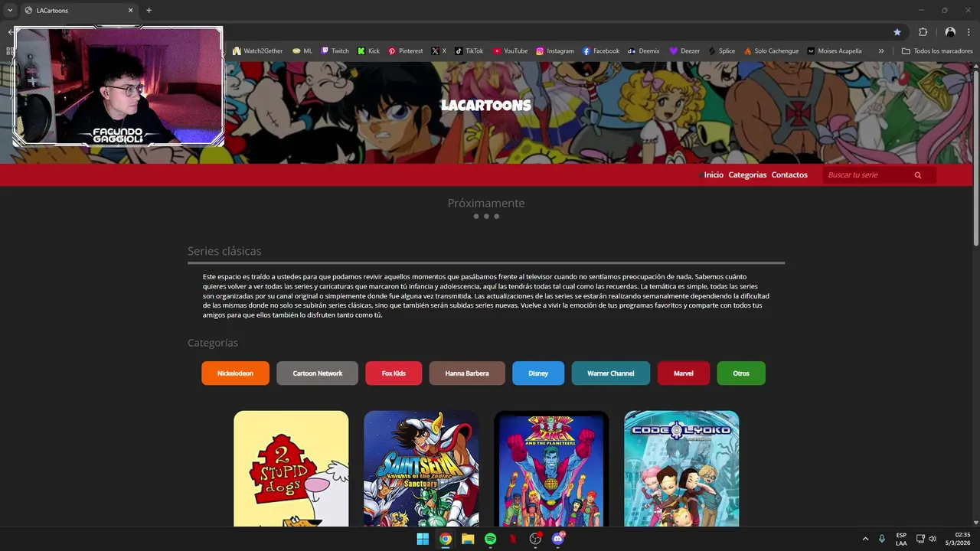This screenshot has height=551, width=980.
Task: Open Spotify from the taskbar
Action: [490, 539]
